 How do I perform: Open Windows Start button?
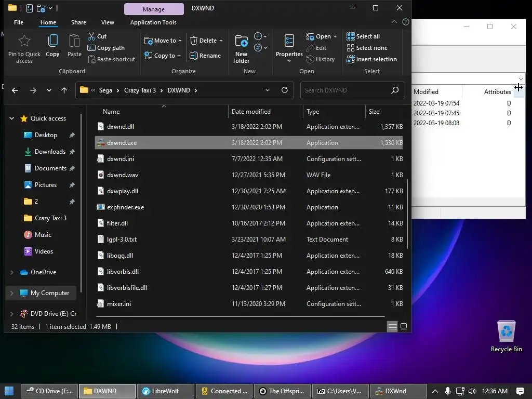click(9, 391)
